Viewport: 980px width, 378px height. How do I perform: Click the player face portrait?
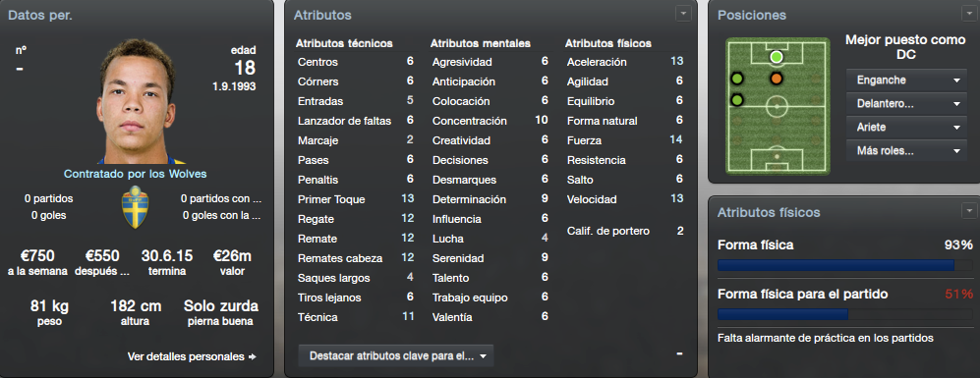click(137, 101)
